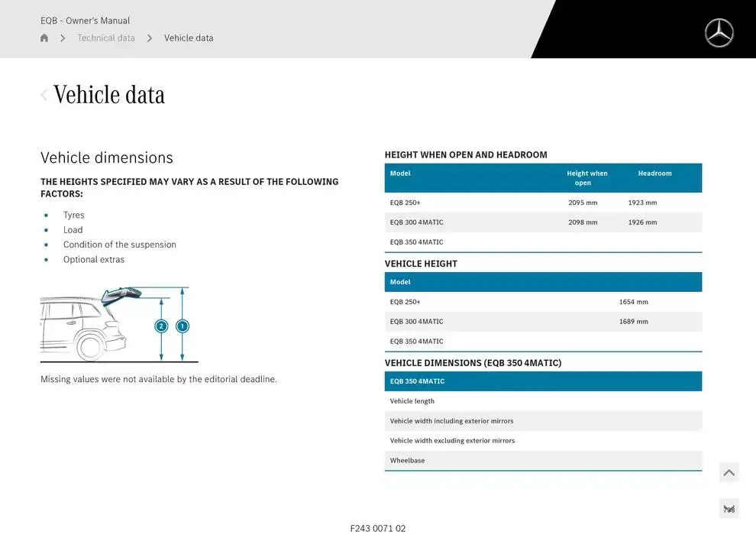The image size is (756, 535).
Task: Select the Headroom column header
Action: (654, 173)
